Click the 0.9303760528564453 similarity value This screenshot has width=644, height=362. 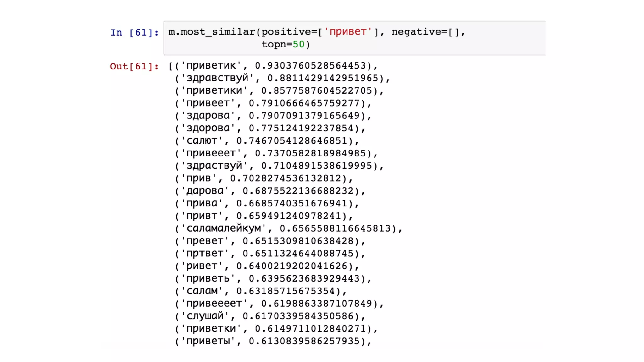tap(311, 65)
